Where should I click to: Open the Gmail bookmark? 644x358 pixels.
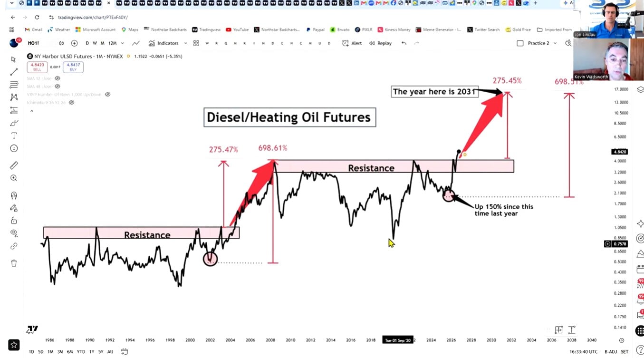(x=34, y=29)
